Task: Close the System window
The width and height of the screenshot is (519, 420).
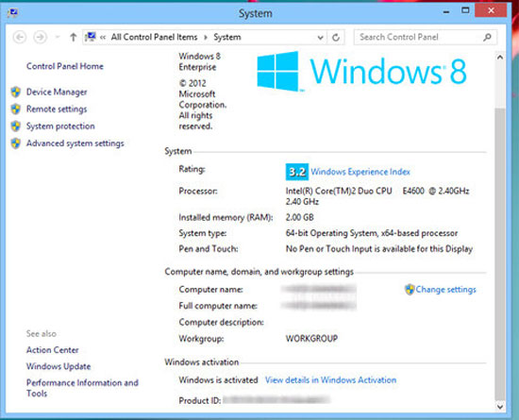Action: point(491,10)
